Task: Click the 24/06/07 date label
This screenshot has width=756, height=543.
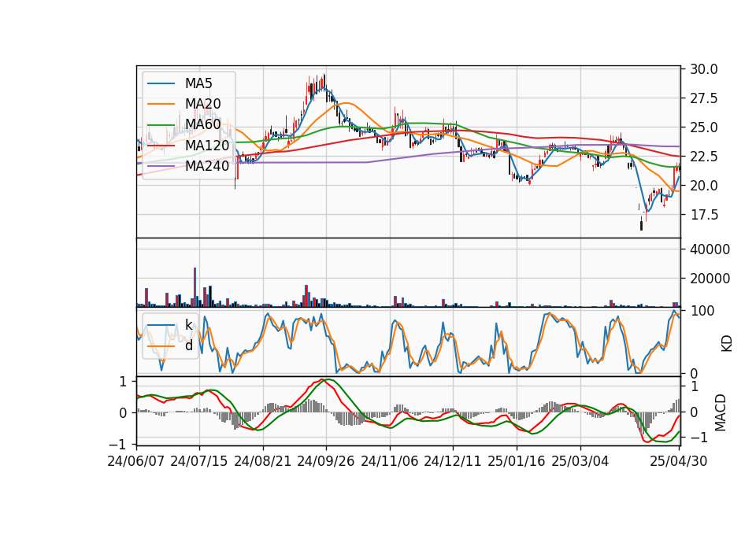Action: [x=136, y=461]
